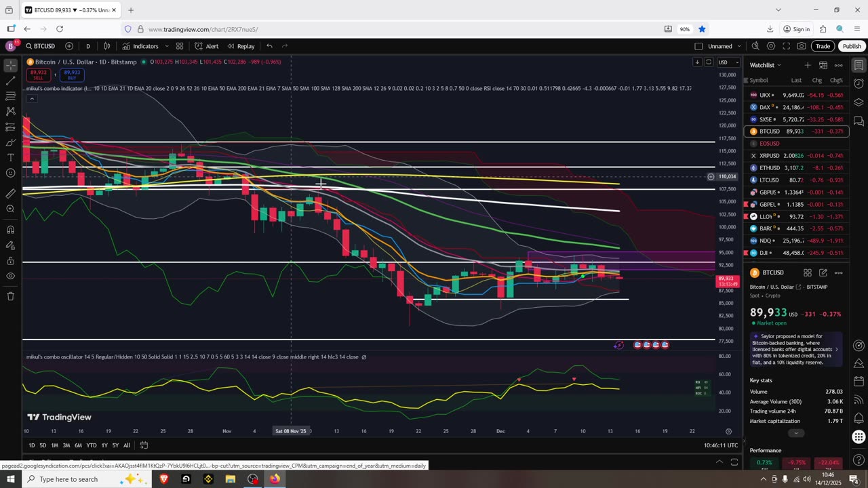The height and width of the screenshot is (488, 868).
Task: Expand the Unnamed layout dropdown arrow
Action: coord(738,46)
